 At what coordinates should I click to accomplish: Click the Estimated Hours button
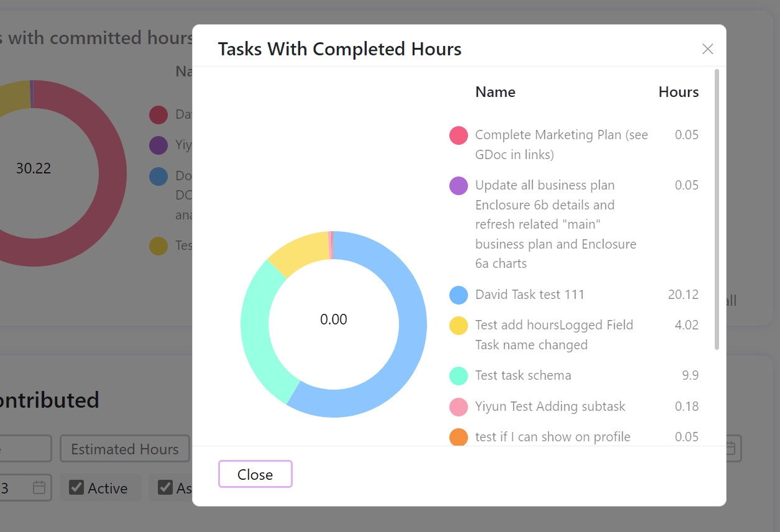[x=125, y=449]
